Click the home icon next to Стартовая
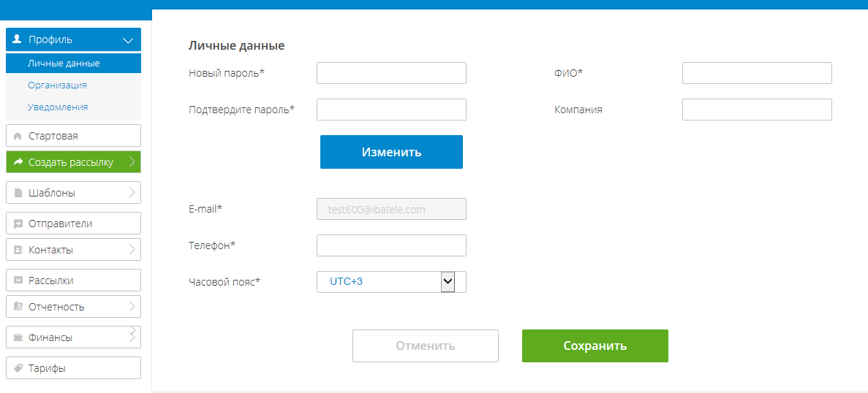 click(x=18, y=136)
